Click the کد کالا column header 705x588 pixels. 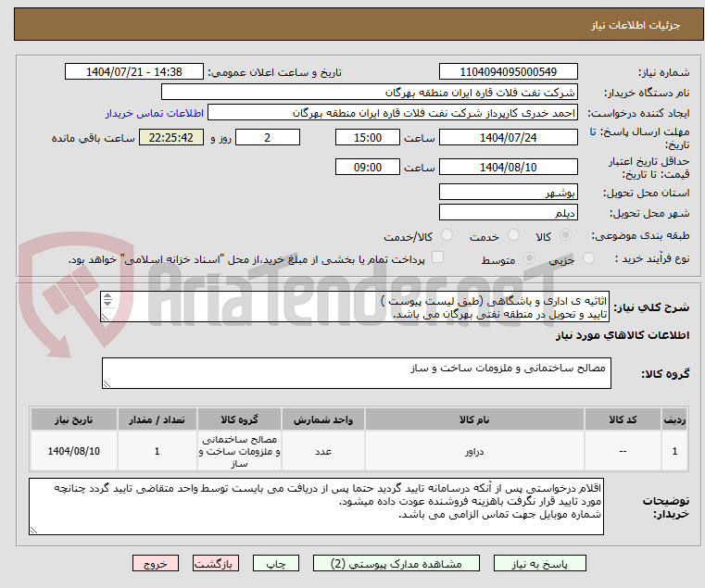pyautogui.click(x=623, y=419)
